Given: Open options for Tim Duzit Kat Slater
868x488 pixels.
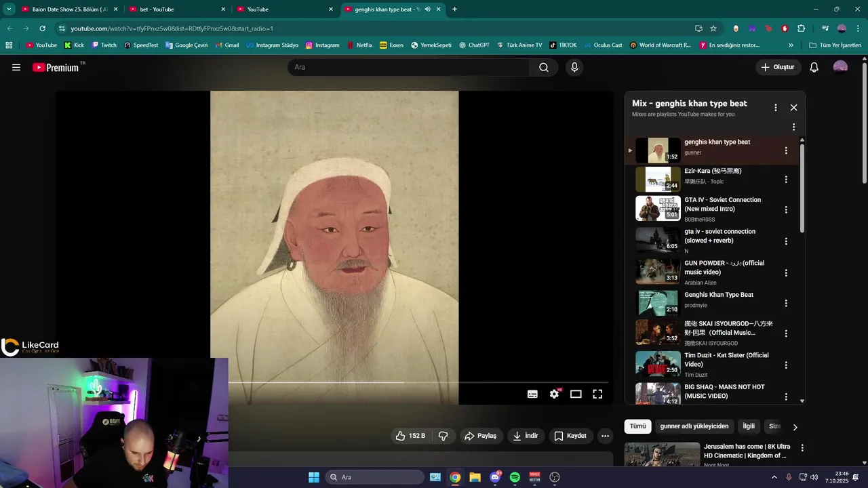Looking at the screenshot, I should (x=786, y=365).
